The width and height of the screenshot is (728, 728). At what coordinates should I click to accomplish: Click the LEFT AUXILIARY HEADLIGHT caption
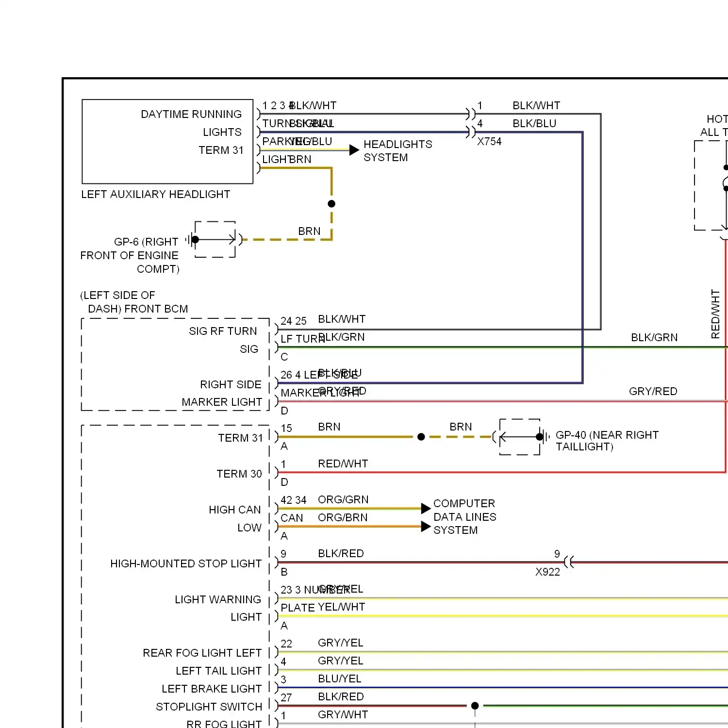pyautogui.click(x=155, y=194)
